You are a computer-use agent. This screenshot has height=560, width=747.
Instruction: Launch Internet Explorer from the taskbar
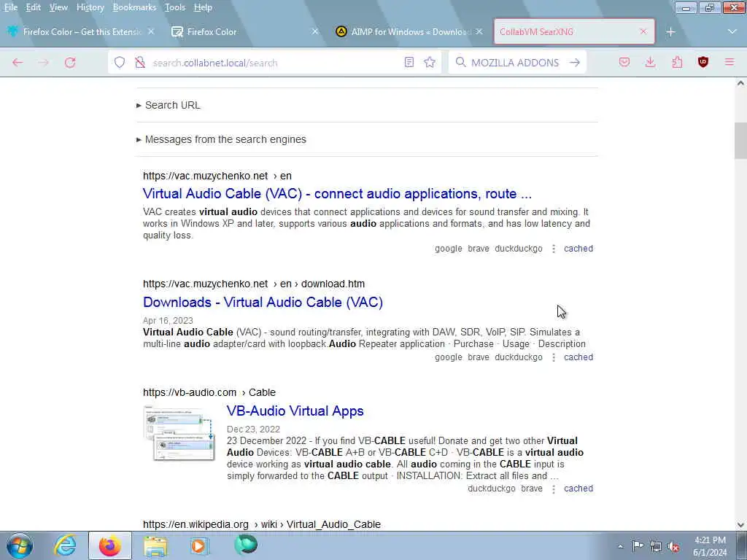tap(64, 545)
